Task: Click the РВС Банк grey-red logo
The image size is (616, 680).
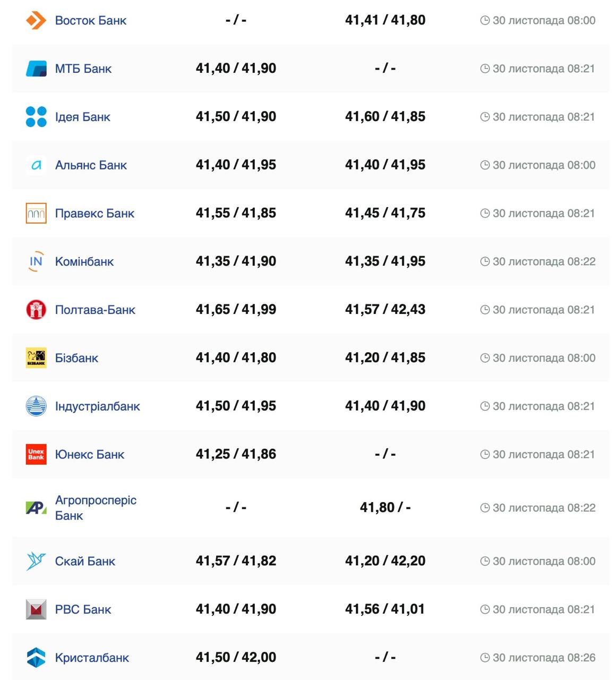Action: click(x=36, y=609)
